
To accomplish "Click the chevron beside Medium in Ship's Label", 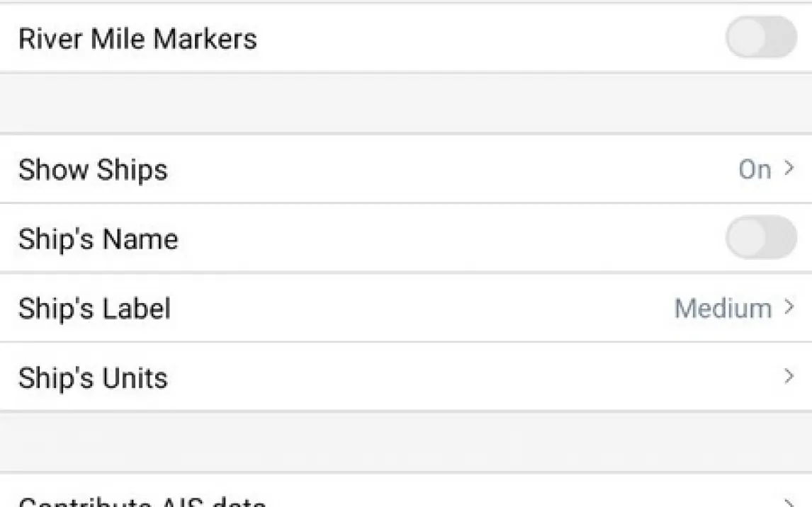I will 789,307.
